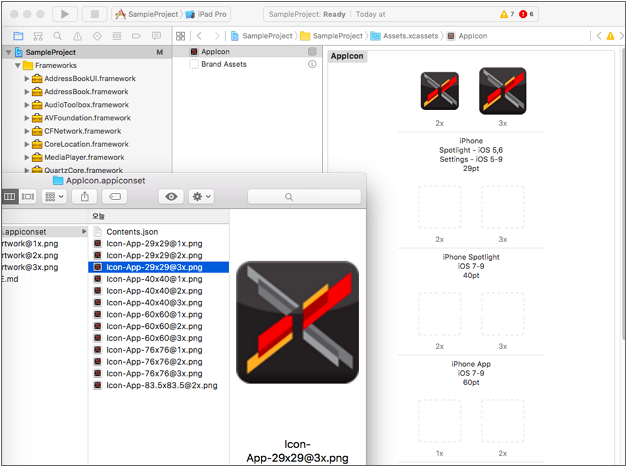This screenshot has height=466, width=626.
Task: Switch Finder to cover flow view
Action: [28, 197]
